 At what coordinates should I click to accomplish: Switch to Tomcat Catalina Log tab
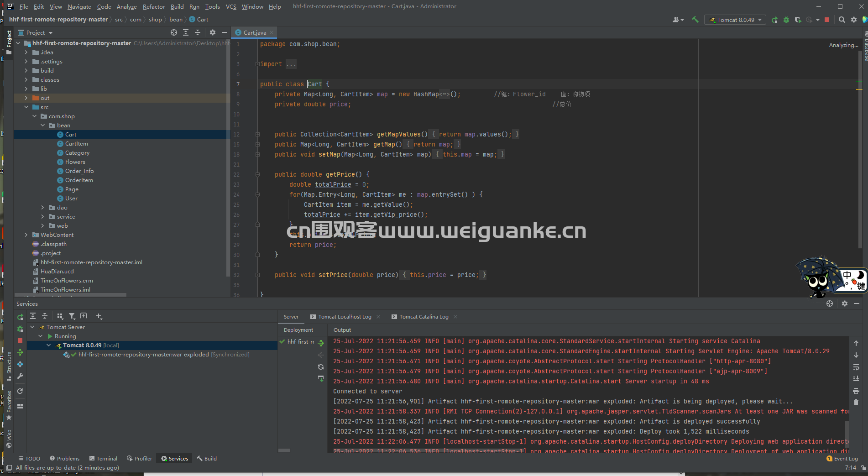coord(424,317)
